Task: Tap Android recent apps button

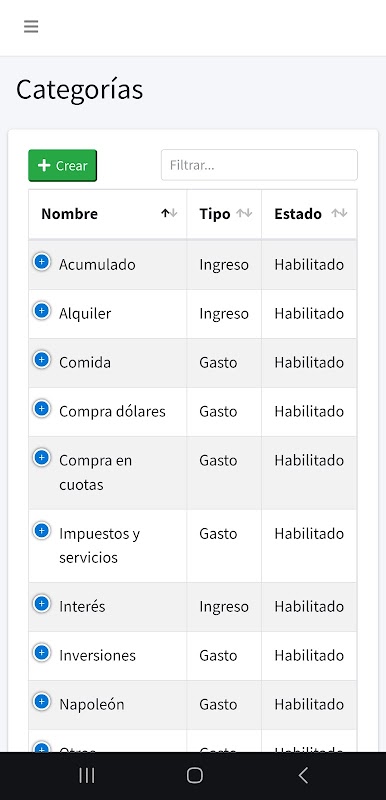Action: coord(87,776)
